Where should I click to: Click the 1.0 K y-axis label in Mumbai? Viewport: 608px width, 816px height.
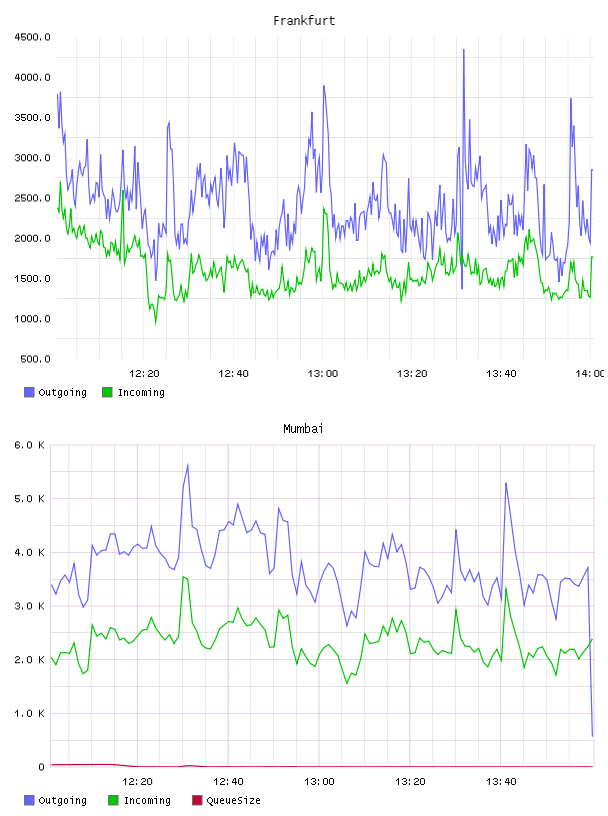tap(30, 713)
